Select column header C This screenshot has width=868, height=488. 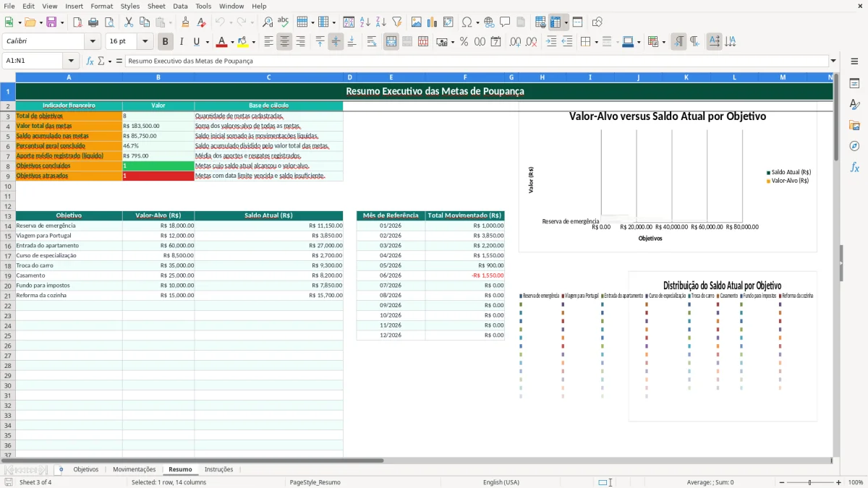pyautogui.click(x=268, y=77)
